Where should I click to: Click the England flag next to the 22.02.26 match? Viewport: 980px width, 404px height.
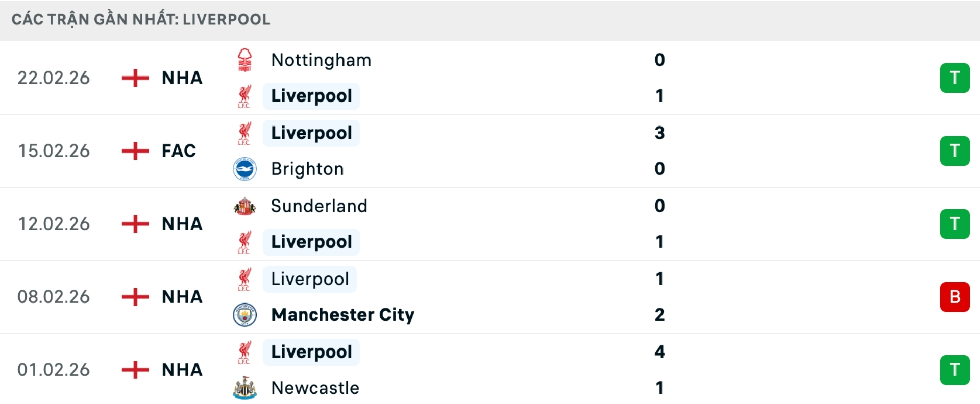[x=134, y=78]
